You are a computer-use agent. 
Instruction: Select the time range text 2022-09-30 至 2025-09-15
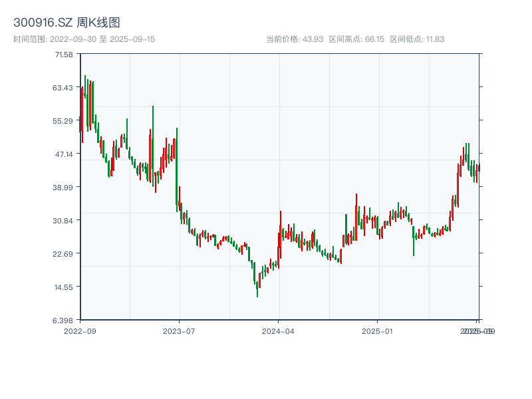click(x=102, y=39)
